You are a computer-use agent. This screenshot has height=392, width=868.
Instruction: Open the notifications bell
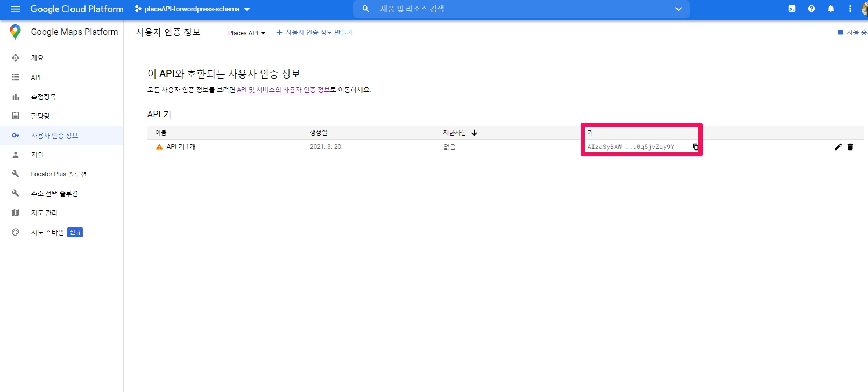831,9
